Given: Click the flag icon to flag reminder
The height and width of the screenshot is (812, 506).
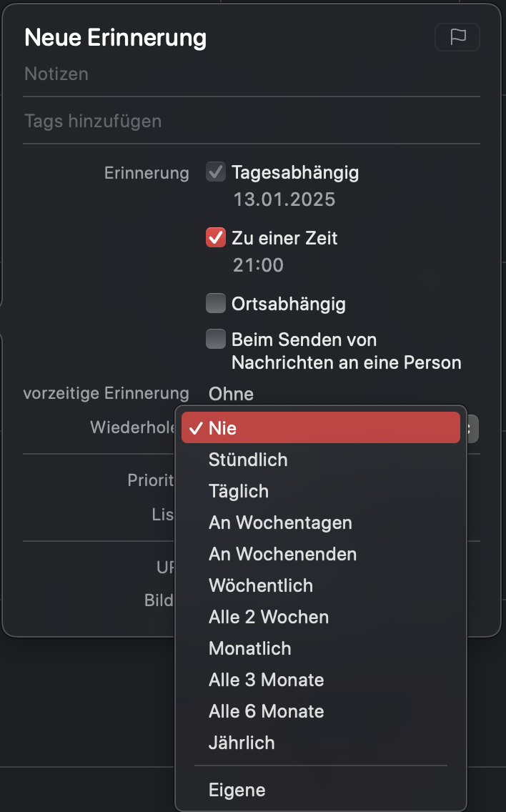Looking at the screenshot, I should click(457, 37).
